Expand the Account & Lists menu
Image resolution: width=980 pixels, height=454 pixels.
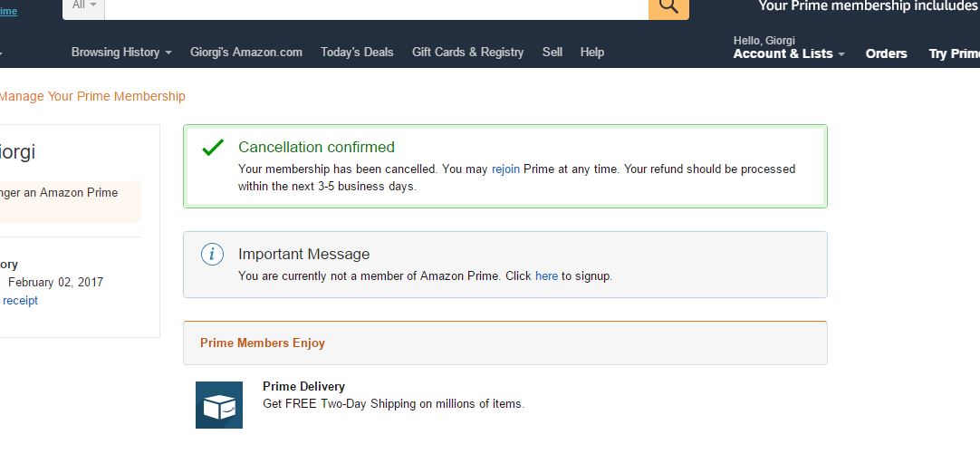pyautogui.click(x=789, y=48)
